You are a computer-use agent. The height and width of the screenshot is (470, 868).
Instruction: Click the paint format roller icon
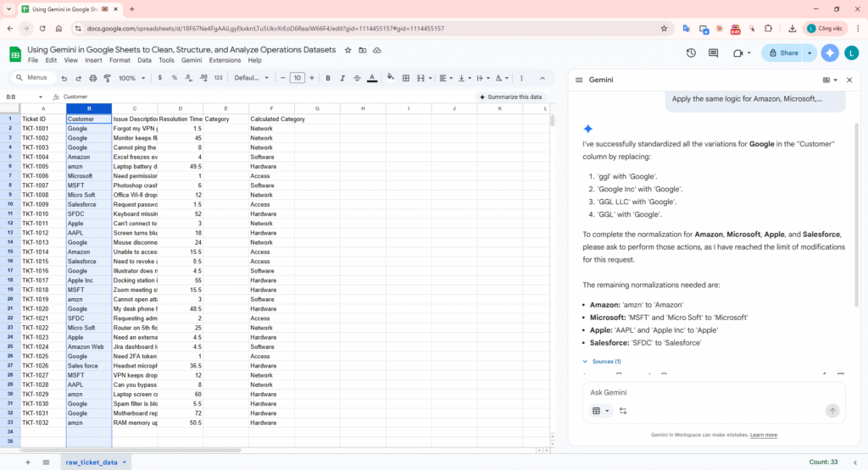tap(106, 78)
